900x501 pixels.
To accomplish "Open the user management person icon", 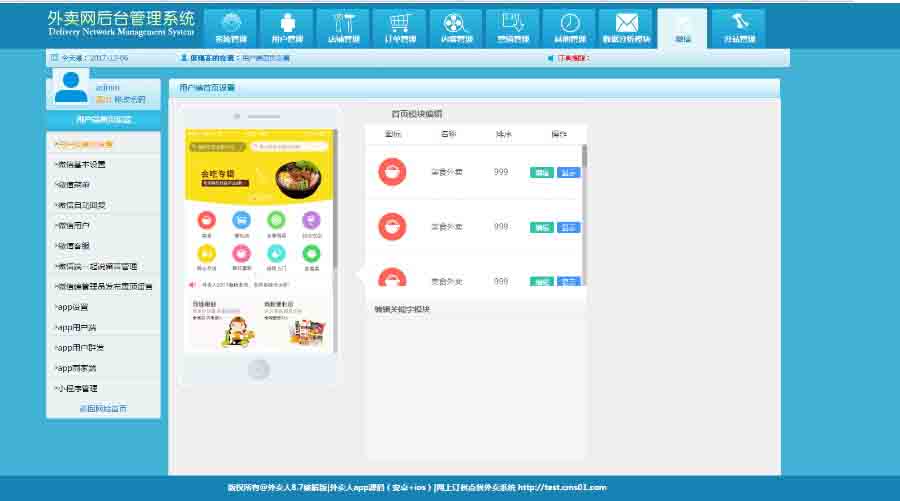I will [287, 28].
